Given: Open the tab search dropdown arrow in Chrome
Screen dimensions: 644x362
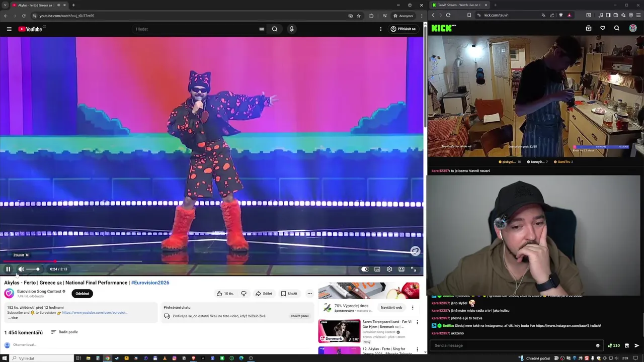Looking at the screenshot, I should (5, 5).
